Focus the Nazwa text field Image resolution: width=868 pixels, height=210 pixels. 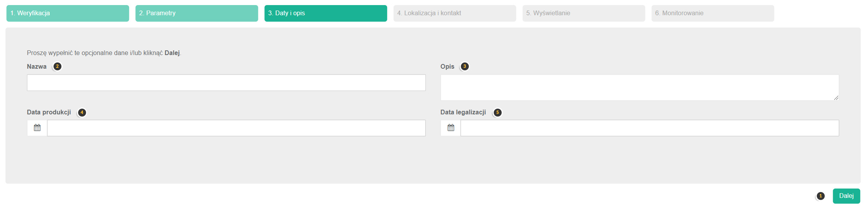pos(226,83)
